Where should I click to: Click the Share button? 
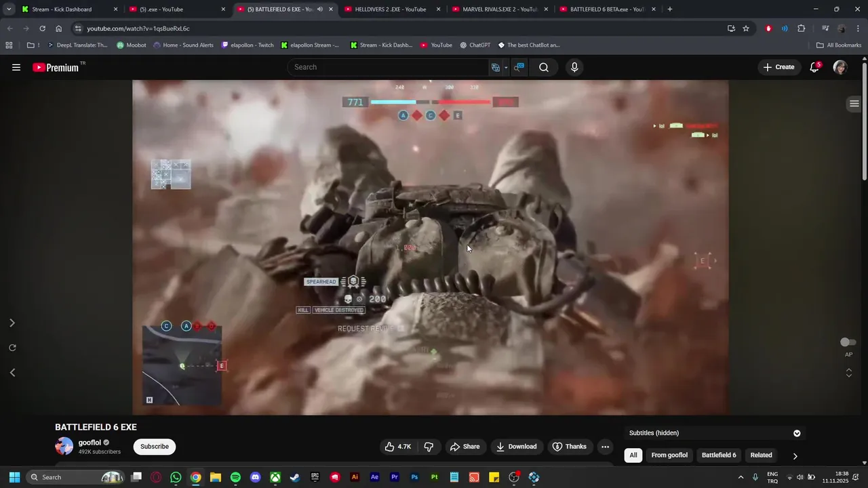(x=465, y=447)
